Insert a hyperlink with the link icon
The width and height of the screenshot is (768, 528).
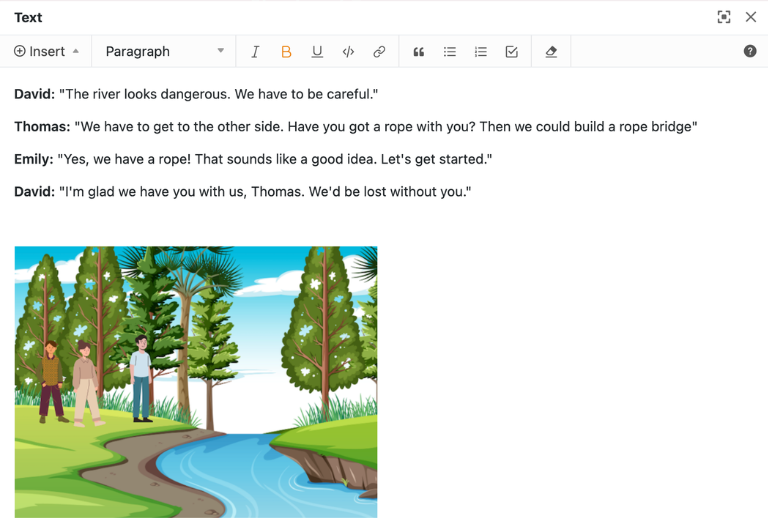click(379, 52)
